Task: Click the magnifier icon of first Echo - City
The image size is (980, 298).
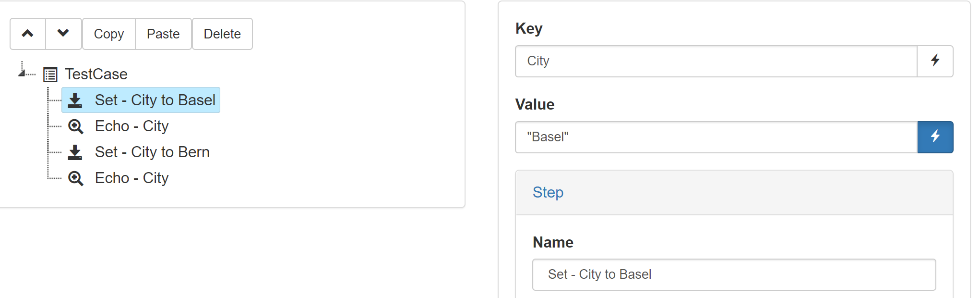Action: 75,126
